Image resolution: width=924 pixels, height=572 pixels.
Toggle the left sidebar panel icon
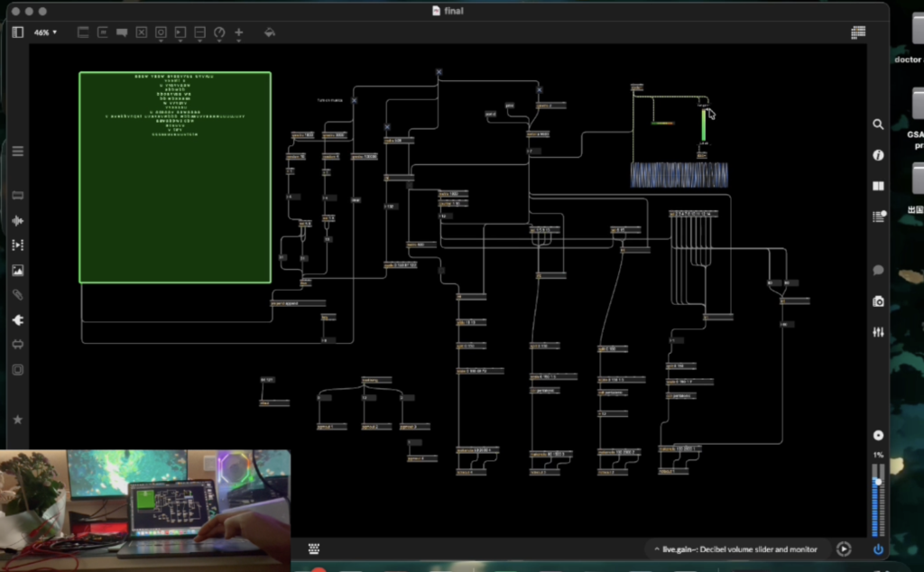[18, 32]
